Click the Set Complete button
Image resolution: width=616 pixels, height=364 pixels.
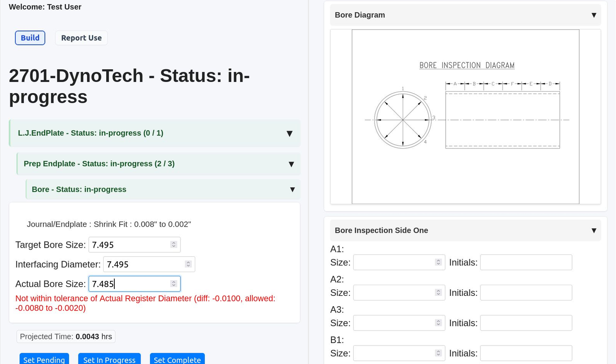177,359
